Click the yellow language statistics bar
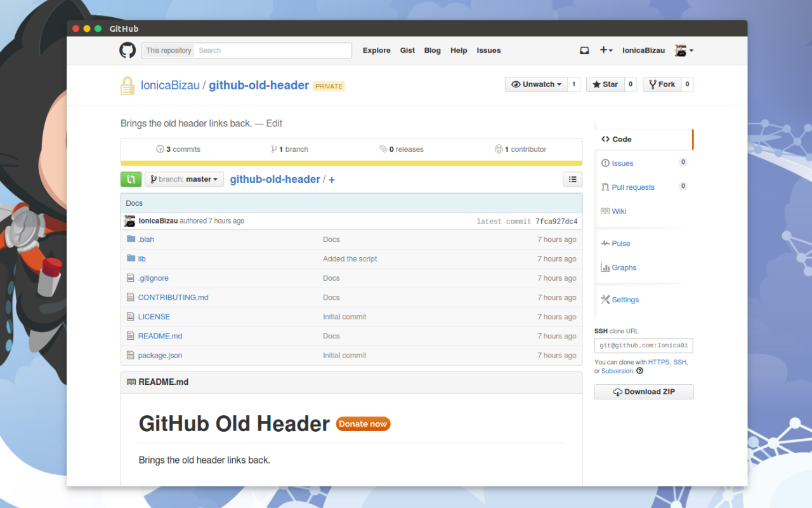812x508 pixels. pyautogui.click(x=351, y=162)
